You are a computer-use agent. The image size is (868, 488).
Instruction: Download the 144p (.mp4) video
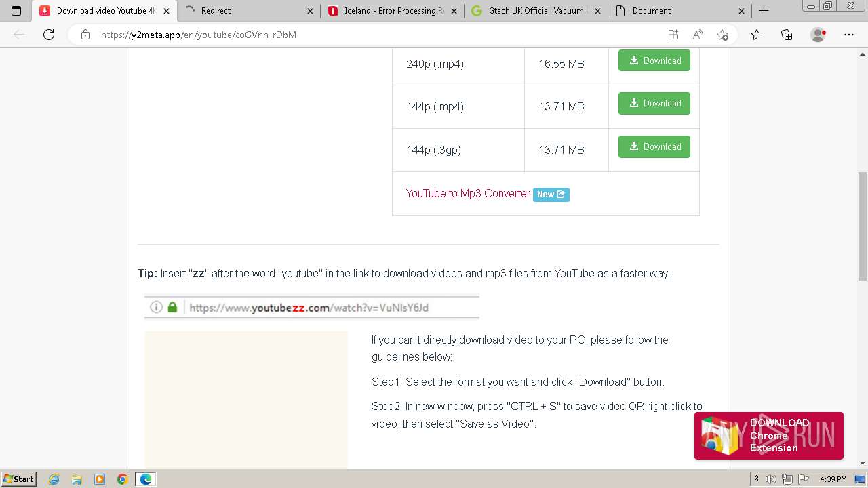click(x=654, y=103)
